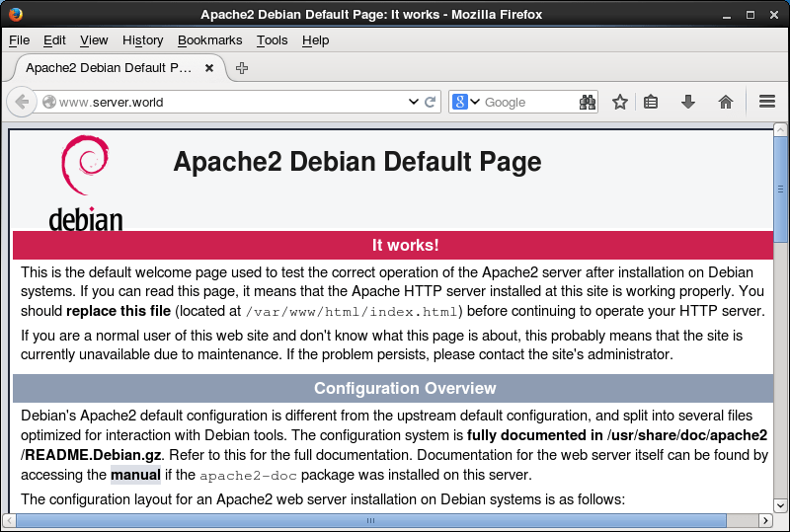Open the Tools menu
Image resolution: width=790 pixels, height=532 pixels.
point(273,40)
